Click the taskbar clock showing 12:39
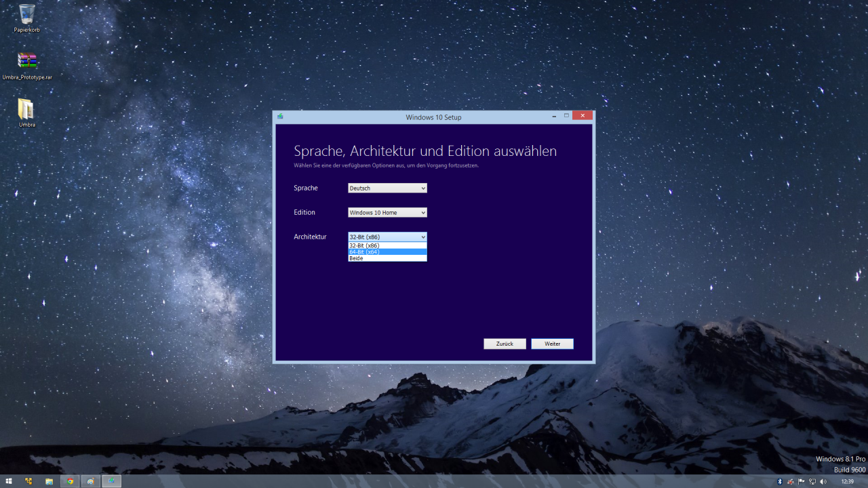The width and height of the screenshot is (868, 488). (848, 481)
